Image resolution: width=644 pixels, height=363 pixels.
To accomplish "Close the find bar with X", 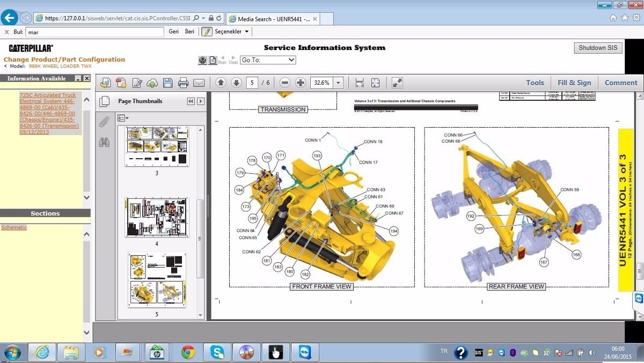I will [6, 32].
